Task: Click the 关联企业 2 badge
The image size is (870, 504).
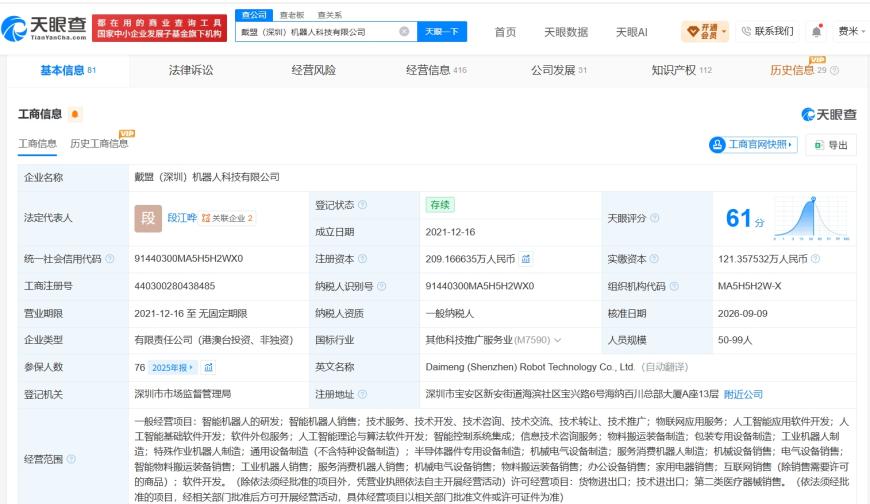Action: pos(227,218)
